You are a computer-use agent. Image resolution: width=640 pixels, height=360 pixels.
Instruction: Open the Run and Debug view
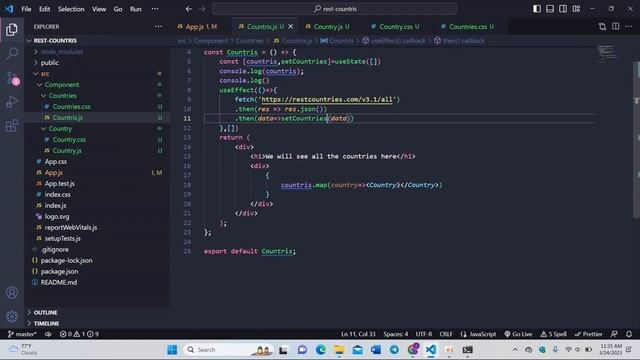(12, 102)
